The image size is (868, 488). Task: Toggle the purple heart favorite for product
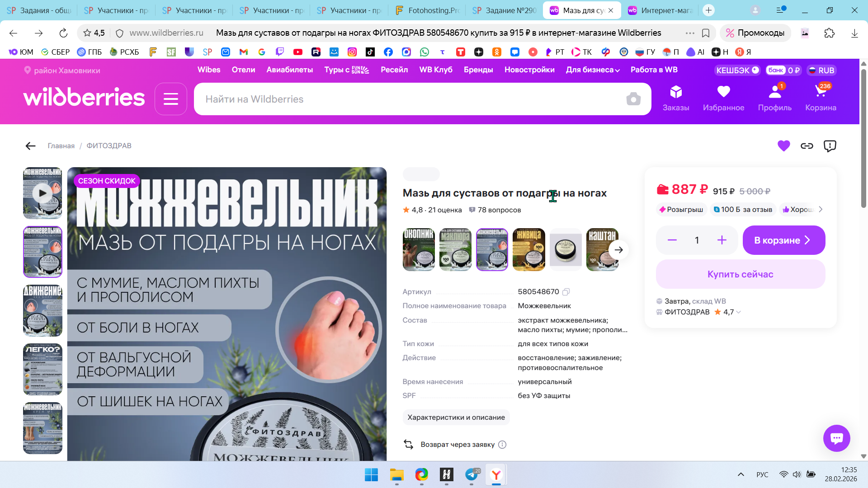coord(783,146)
